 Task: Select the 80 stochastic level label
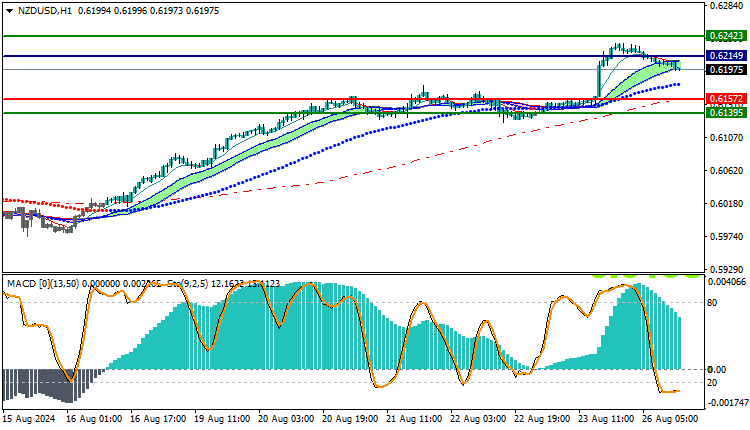[x=712, y=303]
